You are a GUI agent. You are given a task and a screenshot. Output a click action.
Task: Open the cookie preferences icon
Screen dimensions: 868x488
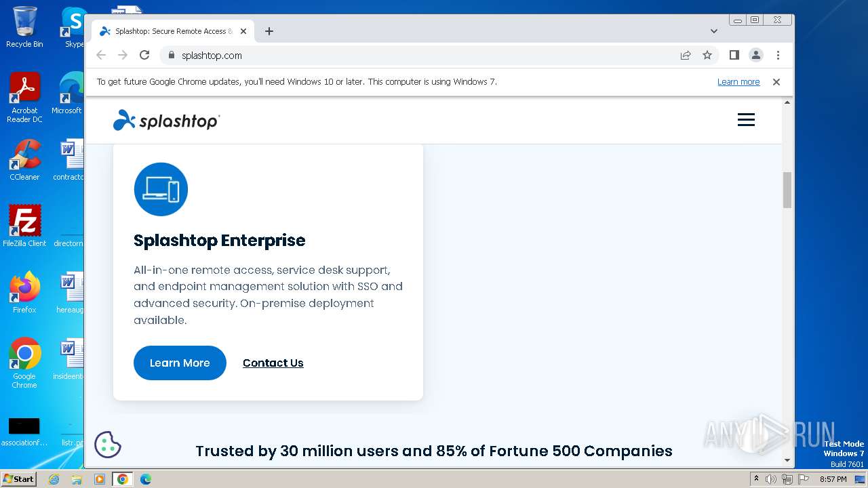click(x=107, y=445)
